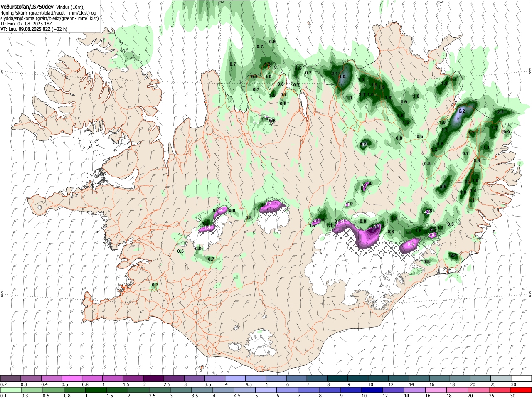Screen dimensions: 532x399
Task: Click the 2.8 precipitation value on map
Action: click(443, 186)
